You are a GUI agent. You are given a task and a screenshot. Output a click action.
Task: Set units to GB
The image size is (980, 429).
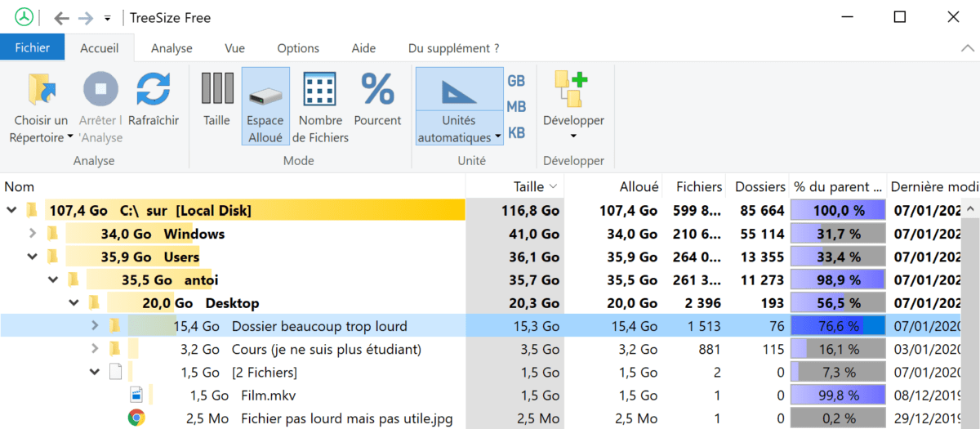point(516,81)
